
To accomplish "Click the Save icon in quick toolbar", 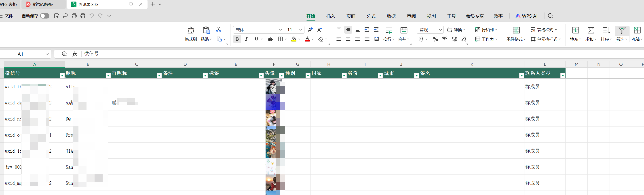I will pyautogui.click(x=57, y=16).
